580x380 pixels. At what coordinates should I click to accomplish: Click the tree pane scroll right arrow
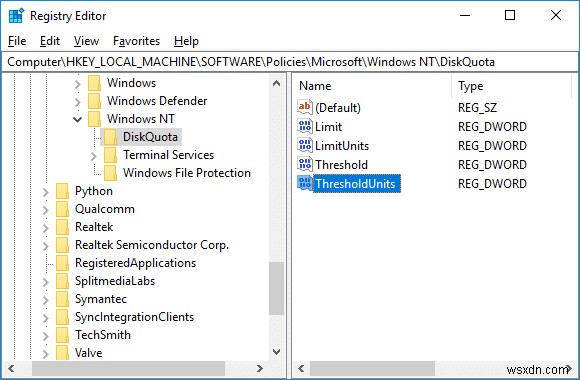(x=260, y=369)
